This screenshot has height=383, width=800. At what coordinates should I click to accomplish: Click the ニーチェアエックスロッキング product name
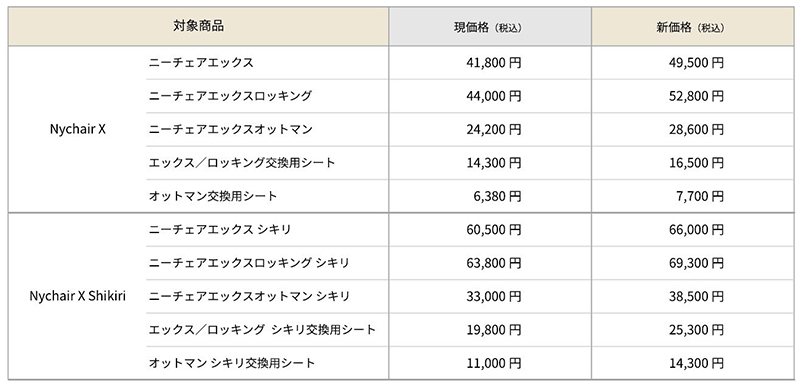click(x=230, y=96)
